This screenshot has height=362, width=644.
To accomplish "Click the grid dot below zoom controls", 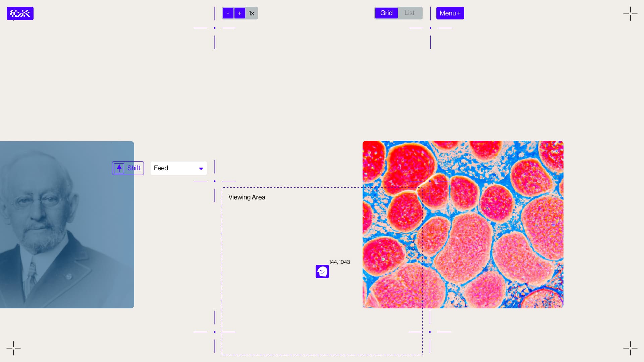I will coord(215,28).
